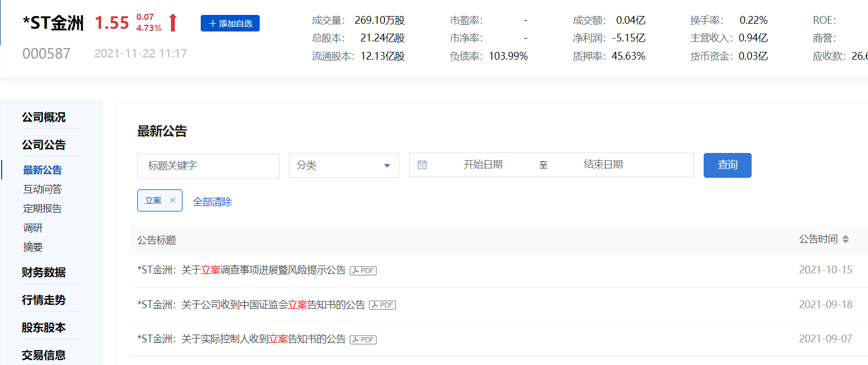Image resolution: width=868 pixels, height=365 pixels.
Task: Select 互动问答 in the sidebar
Action: [x=42, y=189]
